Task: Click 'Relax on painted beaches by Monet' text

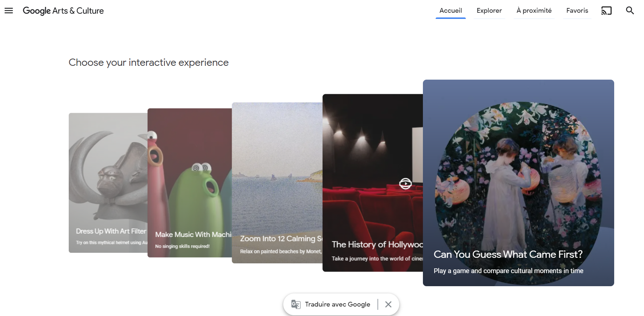Action: pyautogui.click(x=280, y=251)
